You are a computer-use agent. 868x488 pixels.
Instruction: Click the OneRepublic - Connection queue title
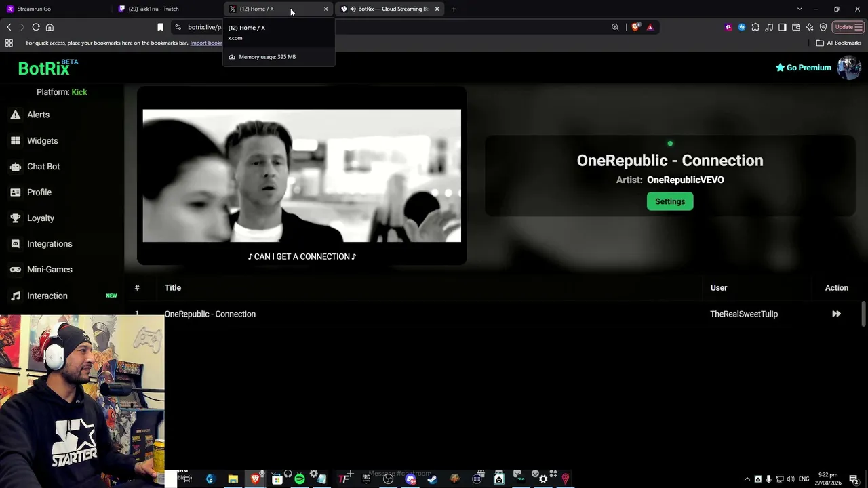tap(210, 314)
